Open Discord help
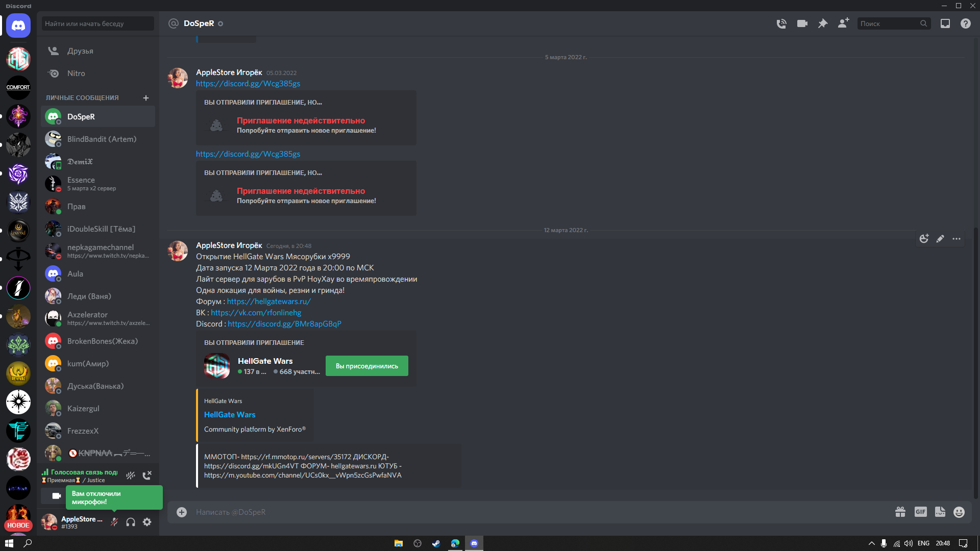 [966, 23]
